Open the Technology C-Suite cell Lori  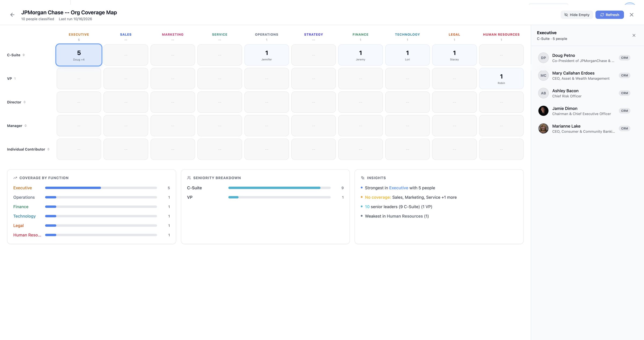407,55
